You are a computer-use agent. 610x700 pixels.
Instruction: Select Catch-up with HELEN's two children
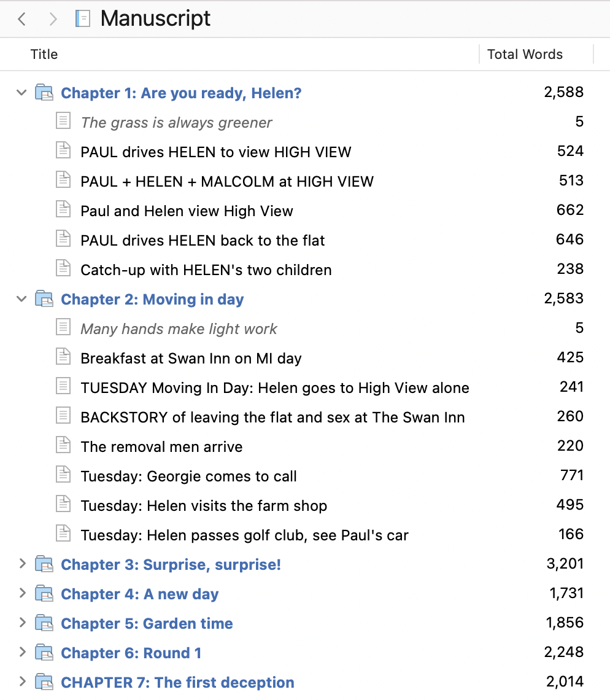(x=305, y=270)
